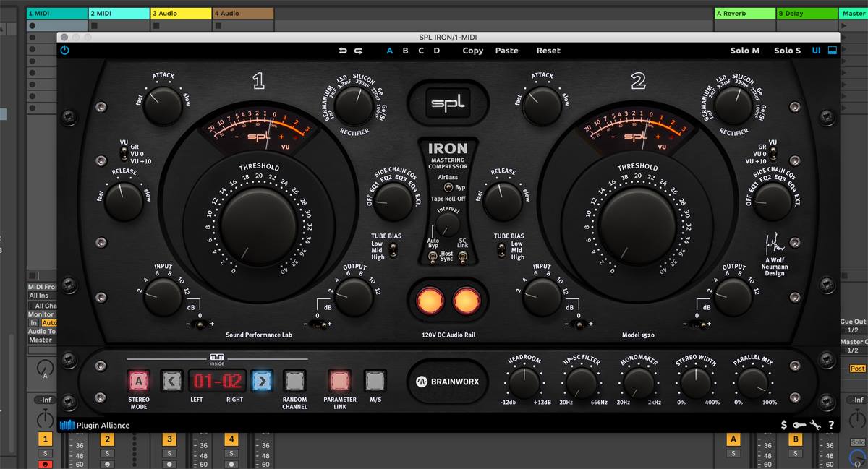
Task: Click channel 2 Rectifier selector knob
Action: [733, 106]
